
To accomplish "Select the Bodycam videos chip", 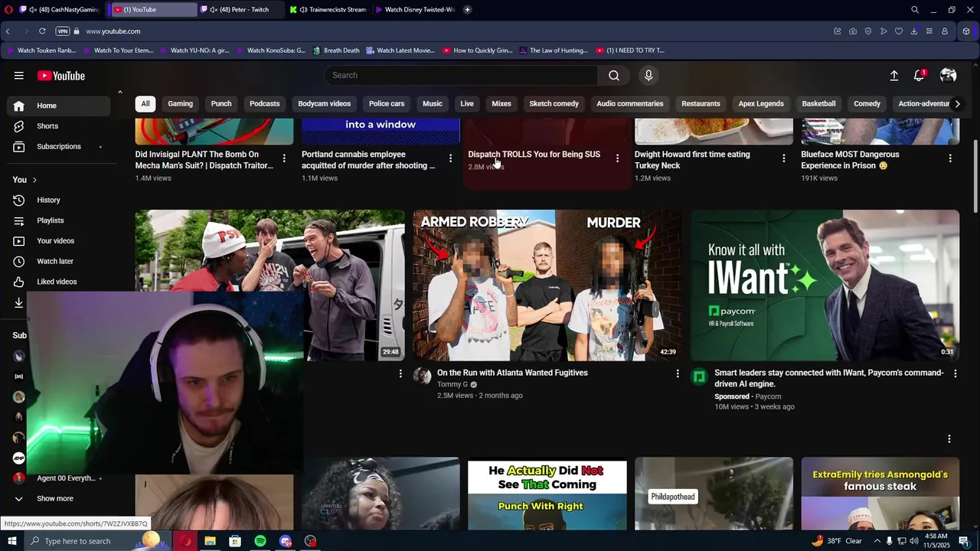I will tap(325, 103).
